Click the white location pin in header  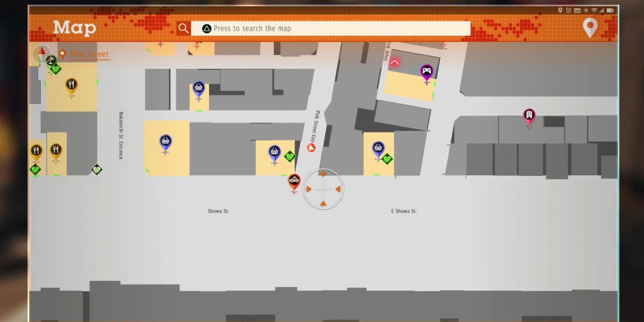click(x=590, y=27)
